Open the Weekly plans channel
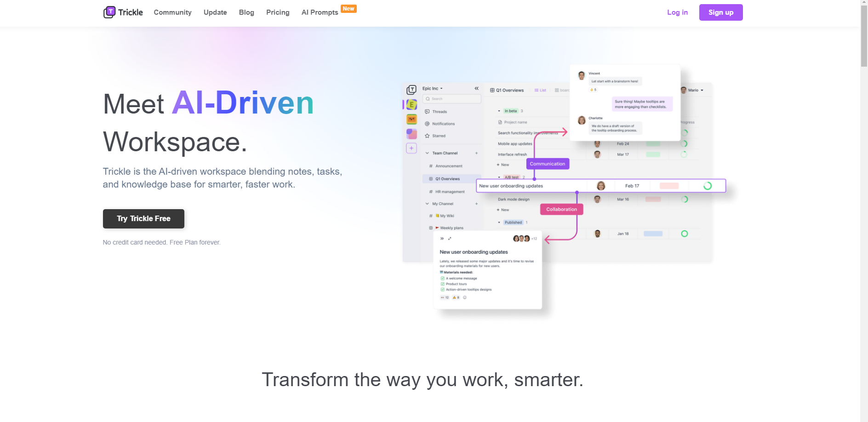 tap(446, 228)
